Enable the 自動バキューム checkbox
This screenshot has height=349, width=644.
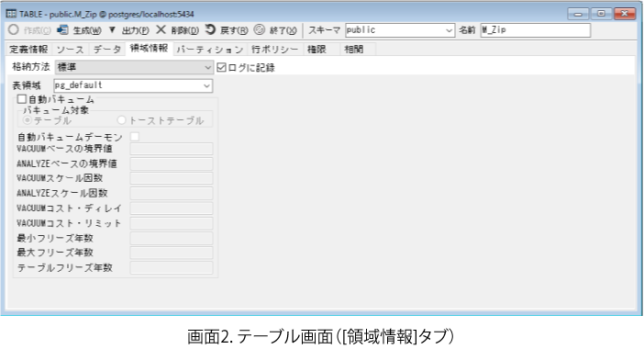click(22, 99)
